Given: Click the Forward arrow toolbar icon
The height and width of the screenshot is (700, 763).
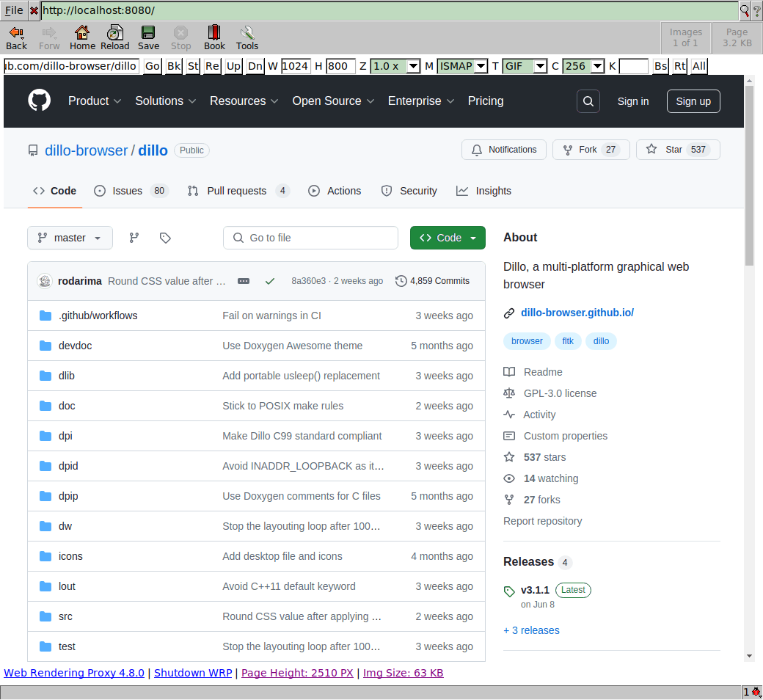Looking at the screenshot, I should coord(48,32).
